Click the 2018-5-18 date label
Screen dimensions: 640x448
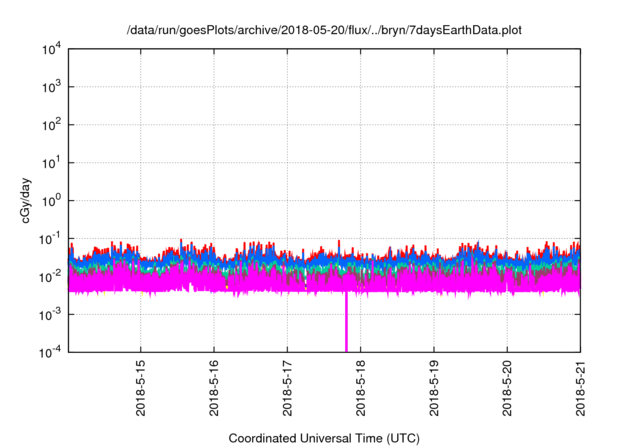[360, 388]
